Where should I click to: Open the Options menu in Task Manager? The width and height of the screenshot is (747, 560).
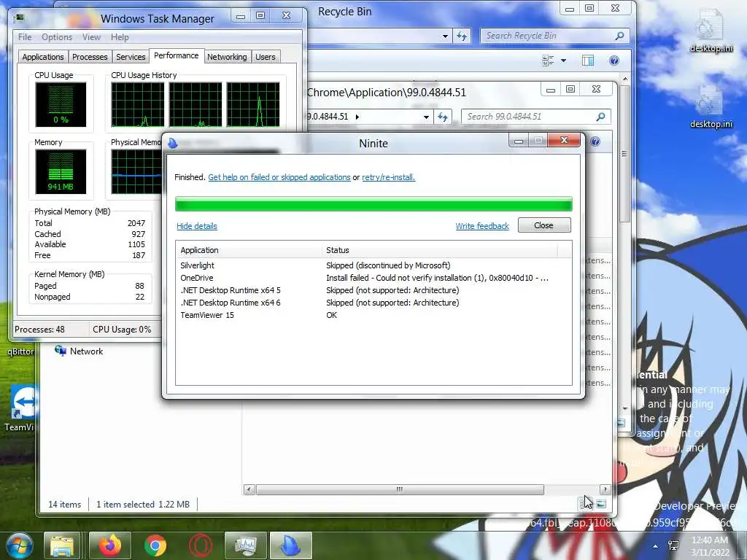pyautogui.click(x=57, y=37)
